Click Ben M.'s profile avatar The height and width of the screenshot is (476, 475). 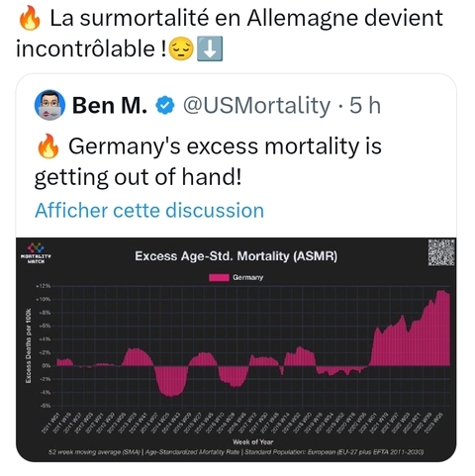49,105
